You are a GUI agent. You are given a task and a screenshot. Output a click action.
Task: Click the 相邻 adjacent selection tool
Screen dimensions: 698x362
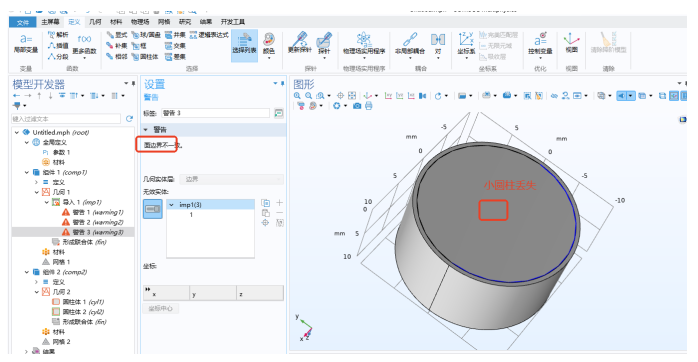[117, 57]
